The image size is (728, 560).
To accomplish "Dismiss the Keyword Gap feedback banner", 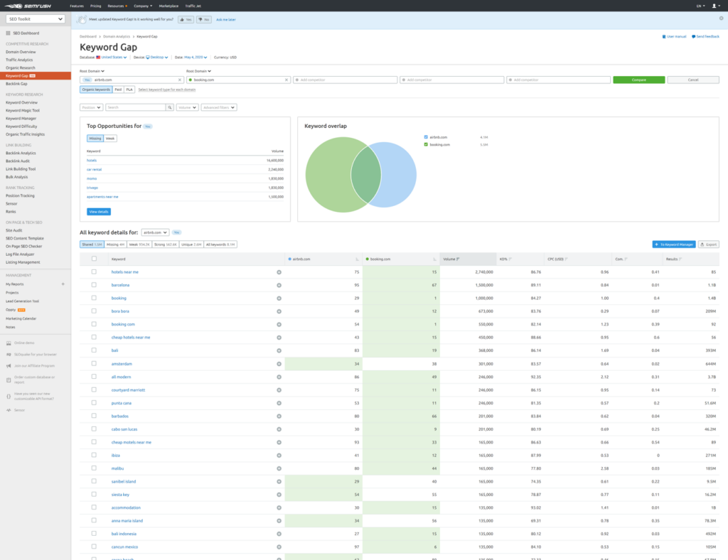I will [x=721, y=18].
